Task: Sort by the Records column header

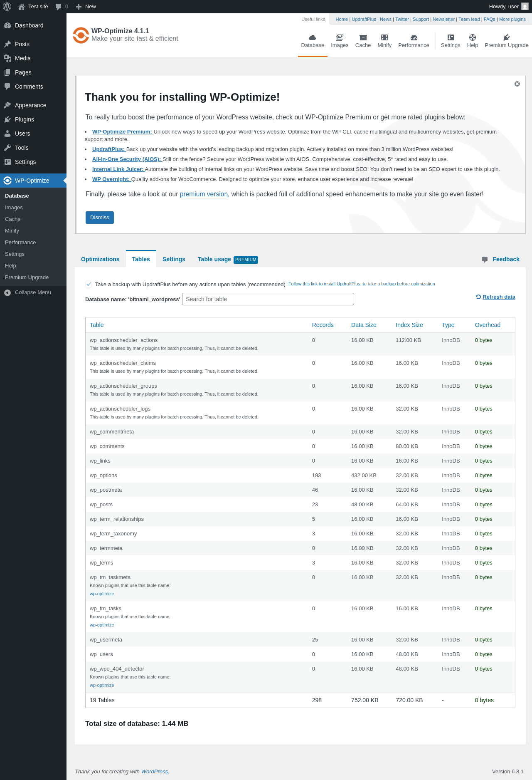Action: [x=323, y=325]
